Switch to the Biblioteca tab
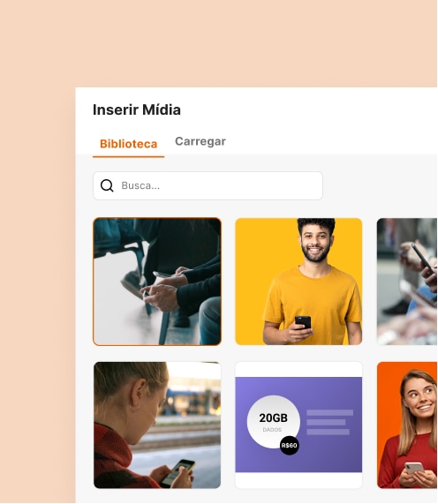The width and height of the screenshot is (438, 504). click(128, 144)
